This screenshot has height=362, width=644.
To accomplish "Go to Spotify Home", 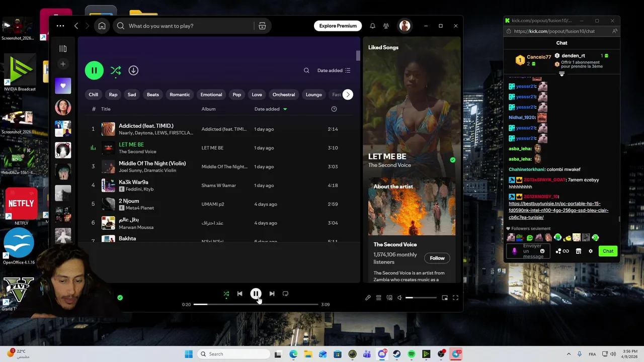I will coord(102,26).
